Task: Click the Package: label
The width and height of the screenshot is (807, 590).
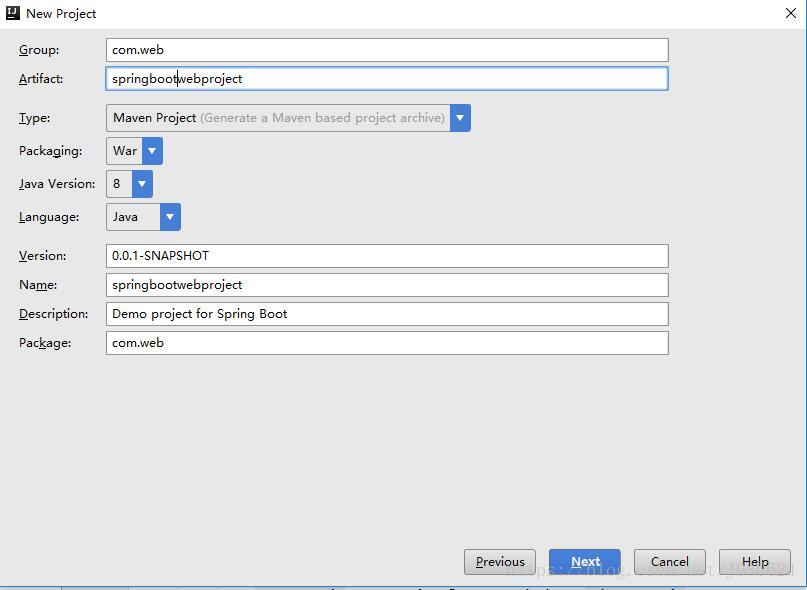Action: click(45, 343)
